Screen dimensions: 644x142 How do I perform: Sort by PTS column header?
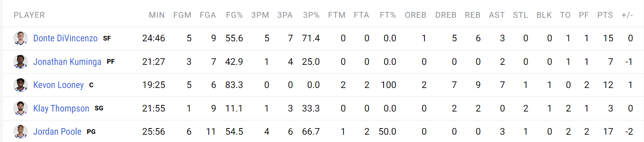click(605, 15)
